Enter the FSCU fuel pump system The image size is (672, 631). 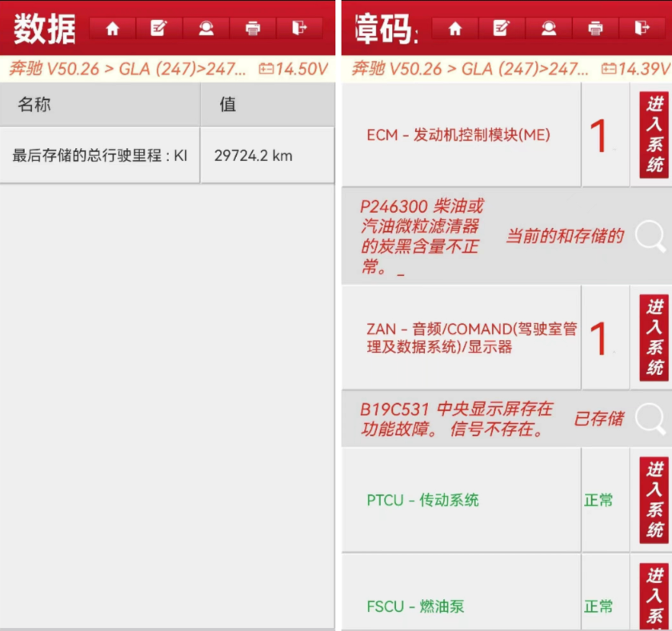654,597
